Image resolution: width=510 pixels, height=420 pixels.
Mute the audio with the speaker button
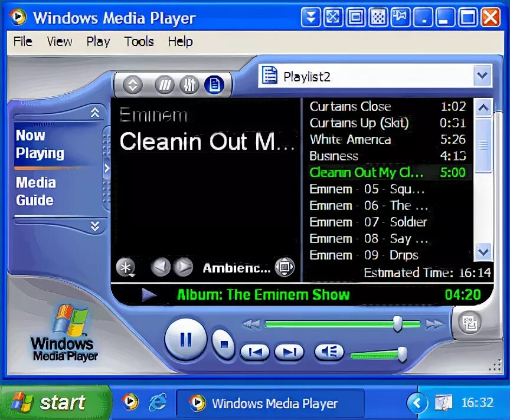[329, 352]
